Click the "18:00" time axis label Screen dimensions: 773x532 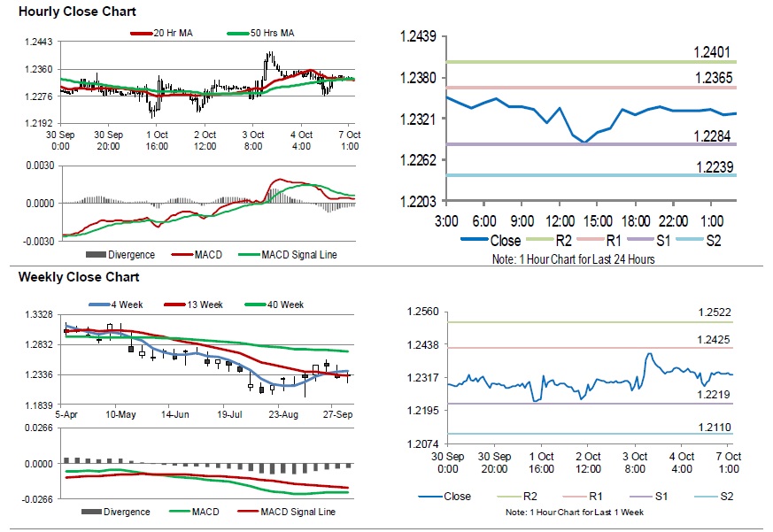tap(636, 221)
